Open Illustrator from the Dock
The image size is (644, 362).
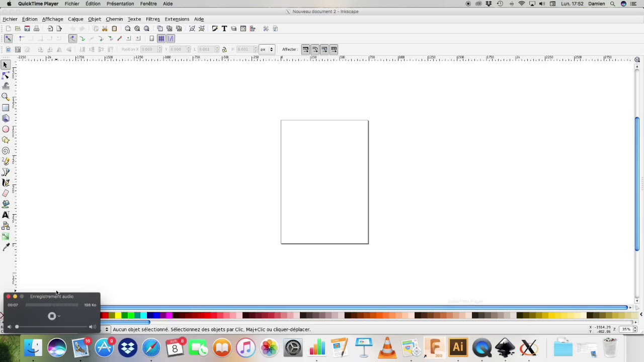458,347
